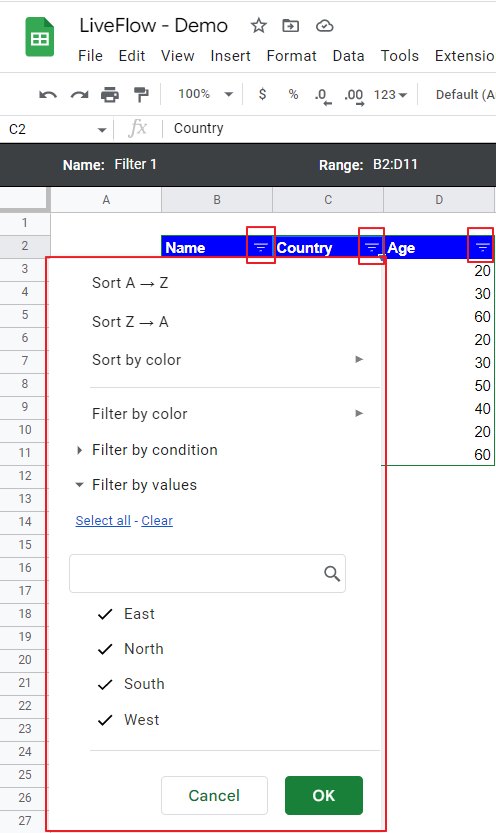Open the name box dropdown arrow
This screenshot has height=833, width=496.
click(x=102, y=130)
